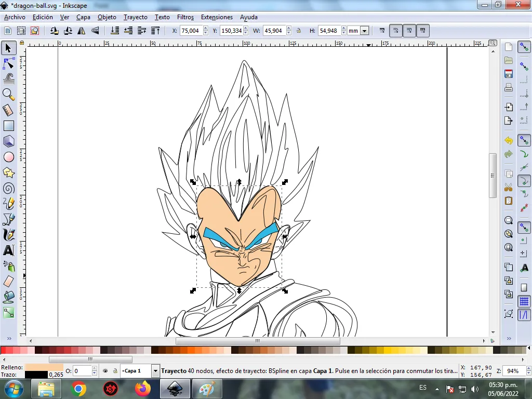Click the select all objects icon
532x399 pixels.
pyautogui.click(x=7, y=31)
